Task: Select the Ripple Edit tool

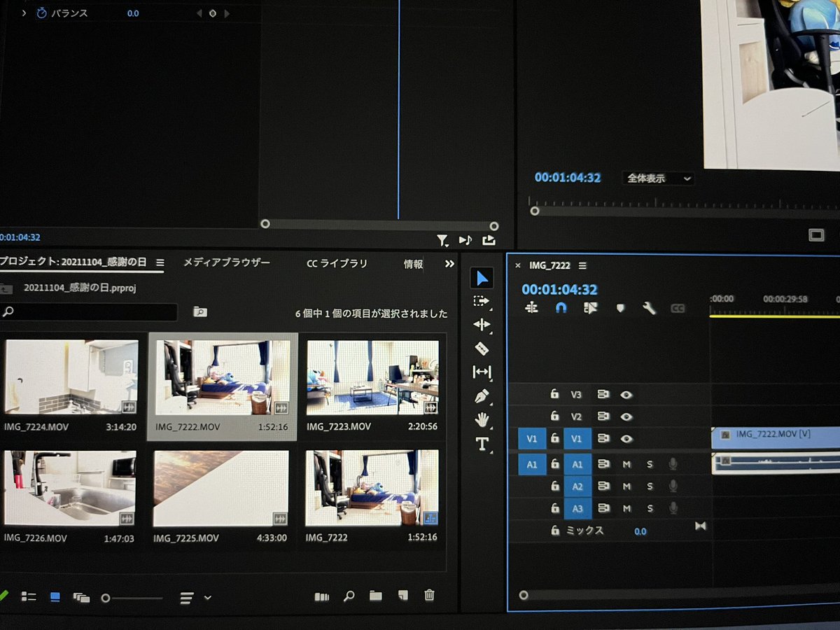Action: click(x=482, y=325)
